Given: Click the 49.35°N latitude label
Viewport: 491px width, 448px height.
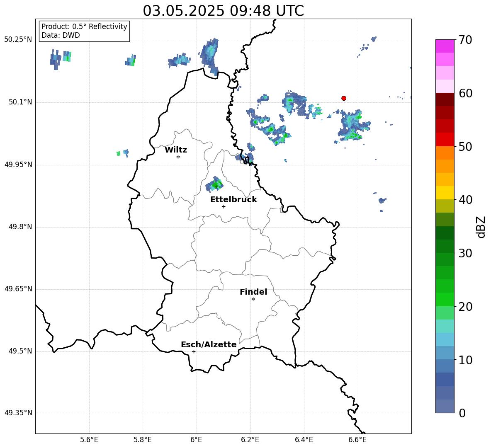Looking at the screenshot, I should click(x=18, y=413).
